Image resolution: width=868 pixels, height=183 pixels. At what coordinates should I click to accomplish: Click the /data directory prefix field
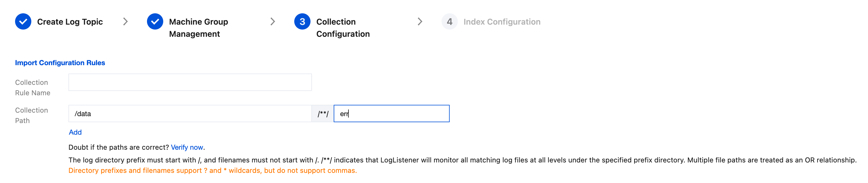point(190,114)
